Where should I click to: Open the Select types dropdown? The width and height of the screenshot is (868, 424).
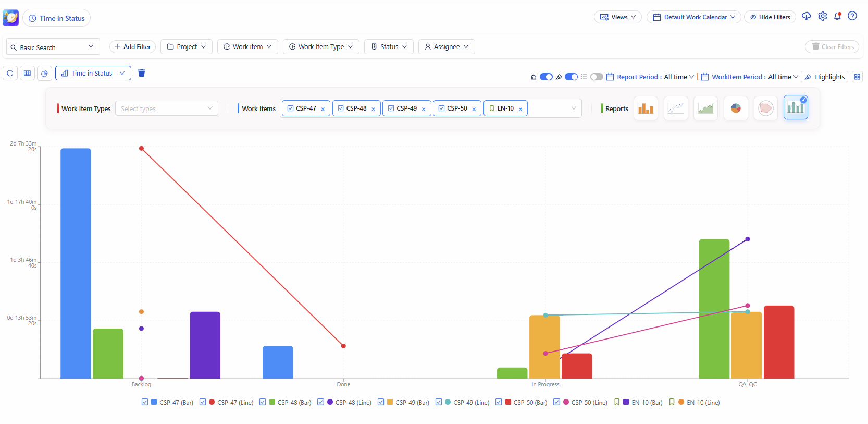pyautogui.click(x=167, y=108)
